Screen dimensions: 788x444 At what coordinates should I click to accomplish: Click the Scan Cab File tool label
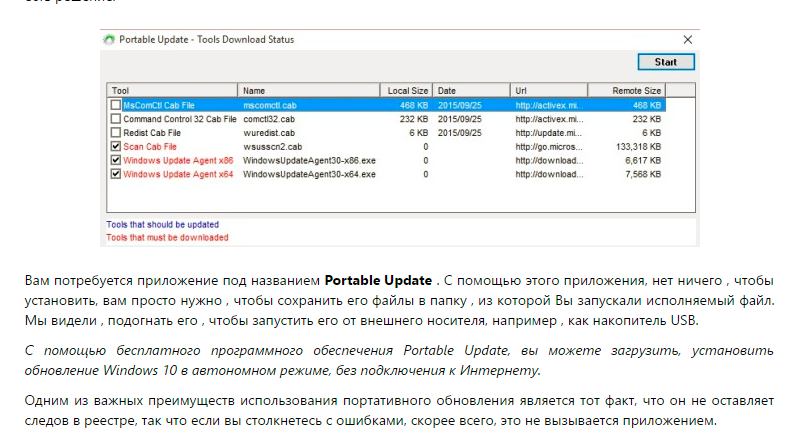click(150, 147)
